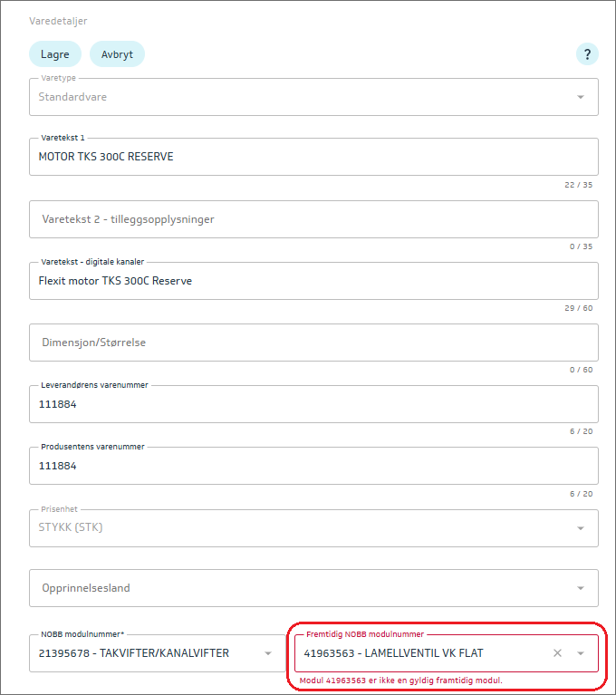Click into the Varetekst 1 field
The height and width of the screenshot is (695, 616).
(313, 157)
